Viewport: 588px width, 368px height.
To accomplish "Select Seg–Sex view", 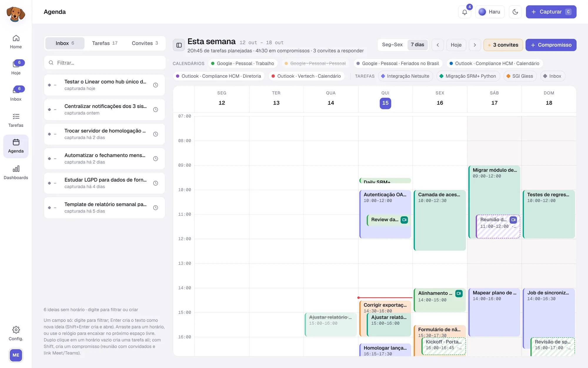I will click(392, 45).
